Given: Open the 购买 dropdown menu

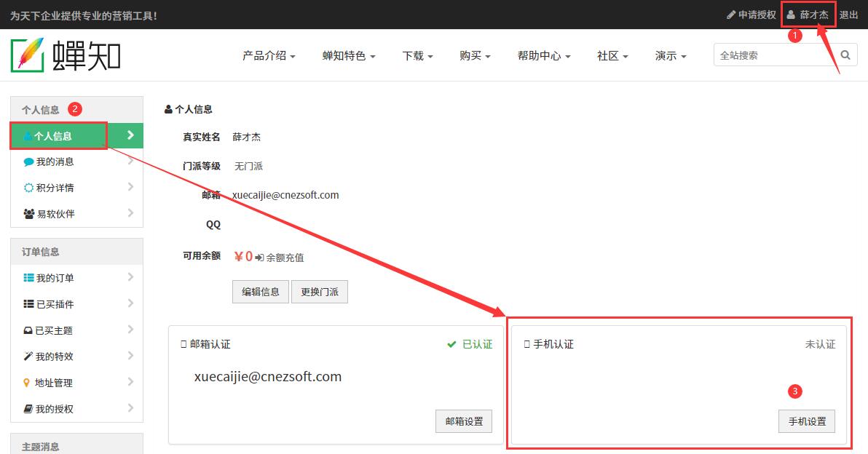Looking at the screenshot, I should click(x=475, y=56).
